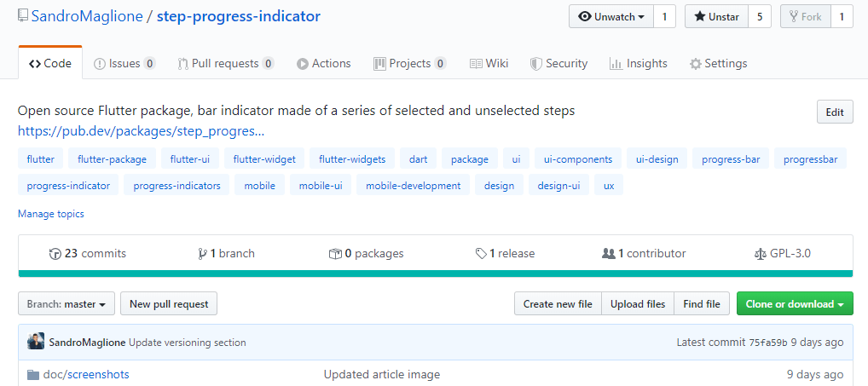Open the Unwatch dropdown
This screenshot has height=386, width=868.
[x=611, y=16]
